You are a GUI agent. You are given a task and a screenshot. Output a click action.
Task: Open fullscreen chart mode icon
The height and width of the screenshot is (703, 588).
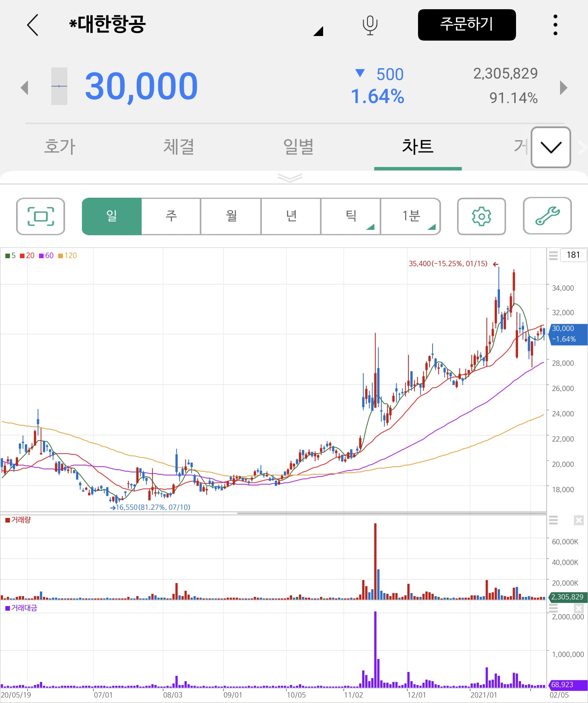pos(41,216)
